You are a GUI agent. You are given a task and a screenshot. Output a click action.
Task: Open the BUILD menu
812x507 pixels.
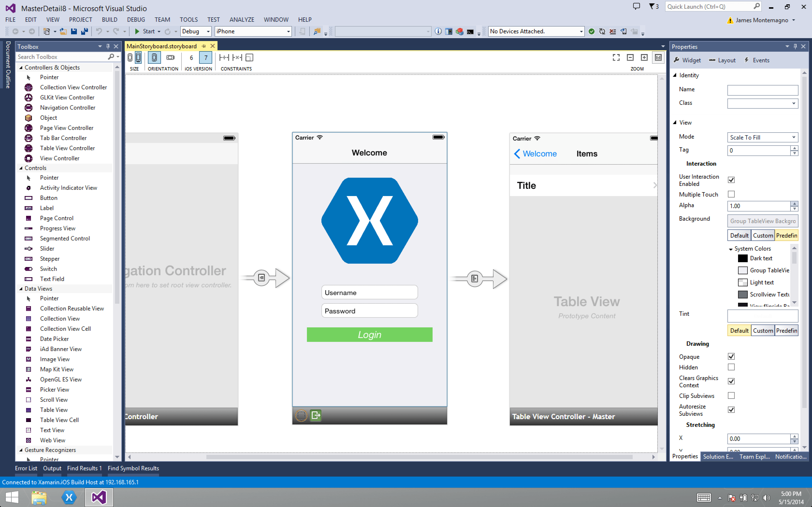pyautogui.click(x=109, y=20)
